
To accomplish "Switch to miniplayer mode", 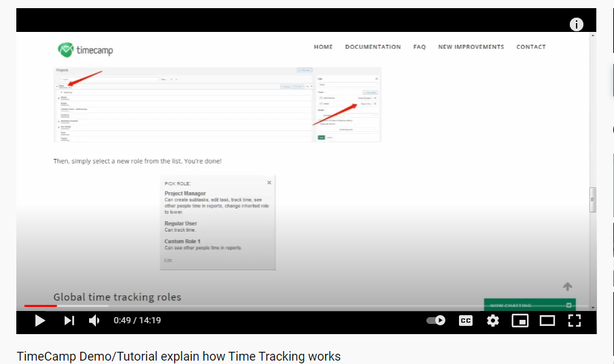I will [x=520, y=321].
